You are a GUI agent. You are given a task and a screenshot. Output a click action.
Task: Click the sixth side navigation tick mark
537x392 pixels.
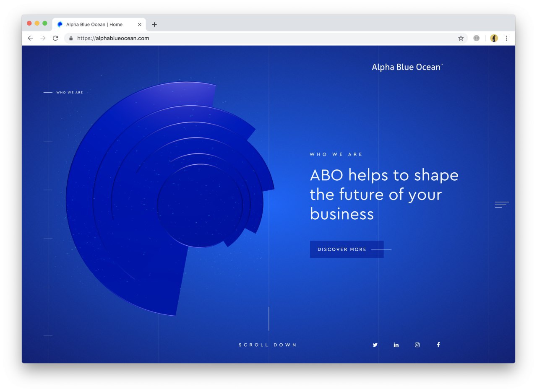48,336
